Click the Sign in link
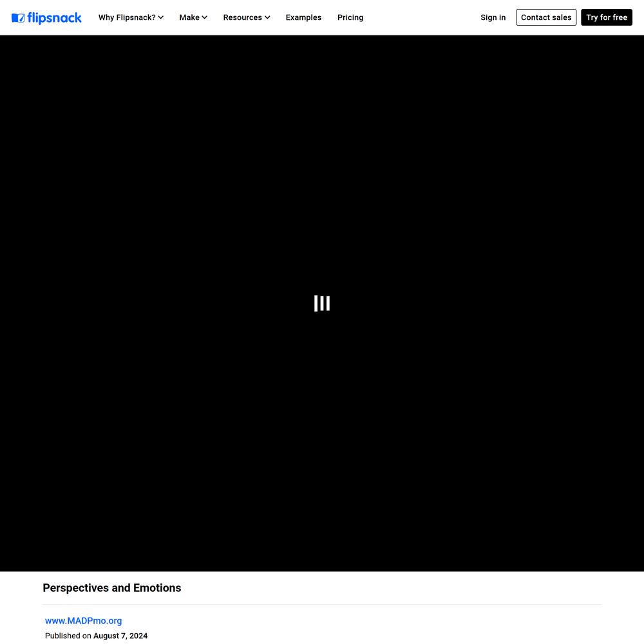 [x=493, y=17]
